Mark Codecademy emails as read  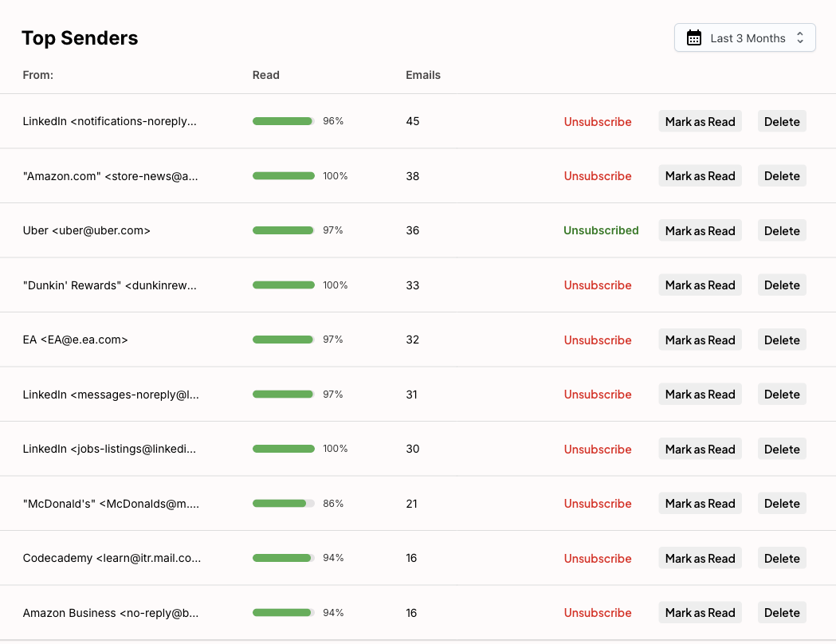pyautogui.click(x=700, y=559)
